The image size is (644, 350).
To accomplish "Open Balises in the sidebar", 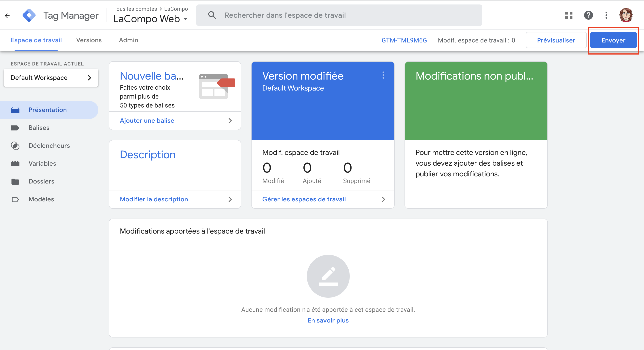I will 49,128.
